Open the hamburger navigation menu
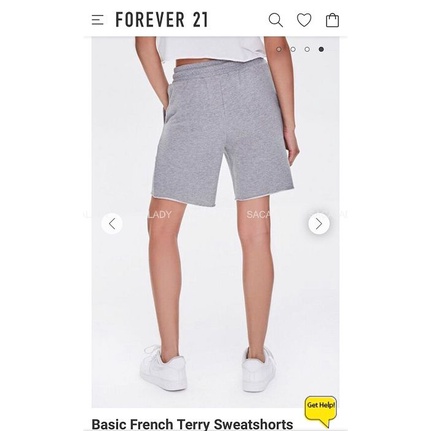 [97, 20]
